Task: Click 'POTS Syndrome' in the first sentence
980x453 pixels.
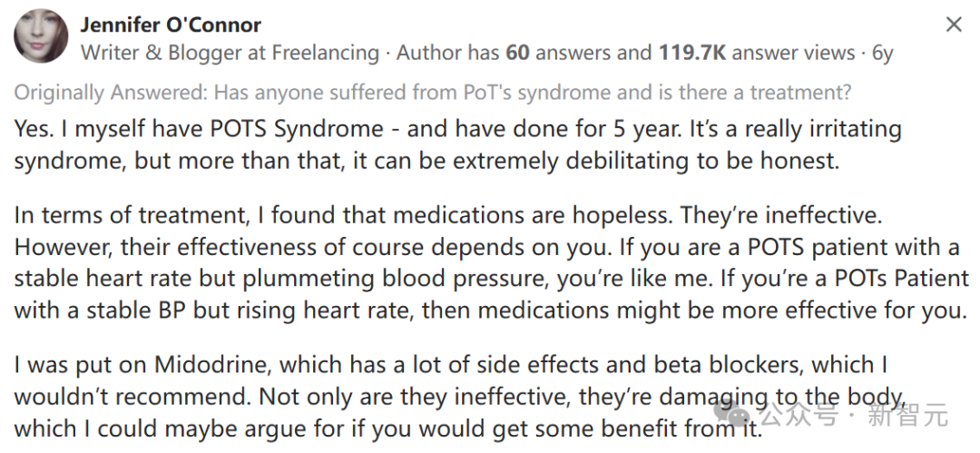Action: [296, 130]
